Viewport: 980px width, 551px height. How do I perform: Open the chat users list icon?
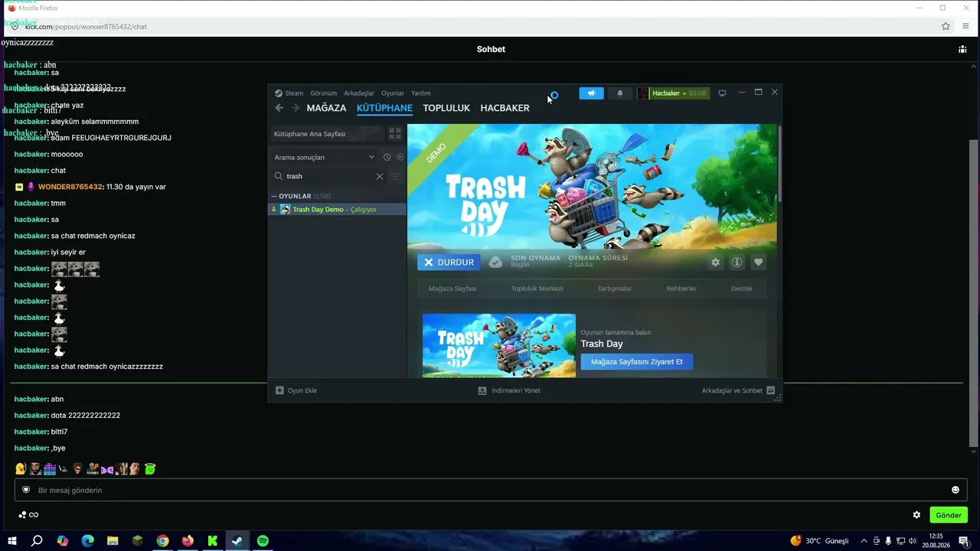coord(962,49)
